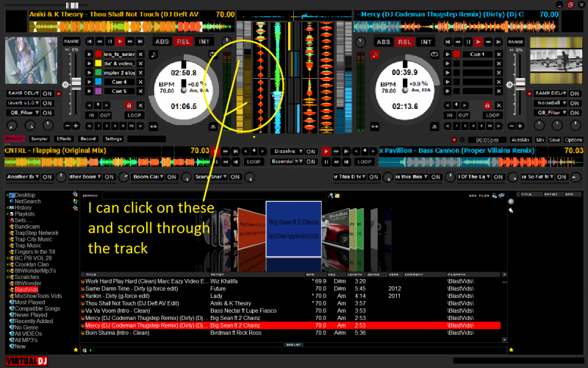Click the star icon at browser bottom-left

coord(76,350)
